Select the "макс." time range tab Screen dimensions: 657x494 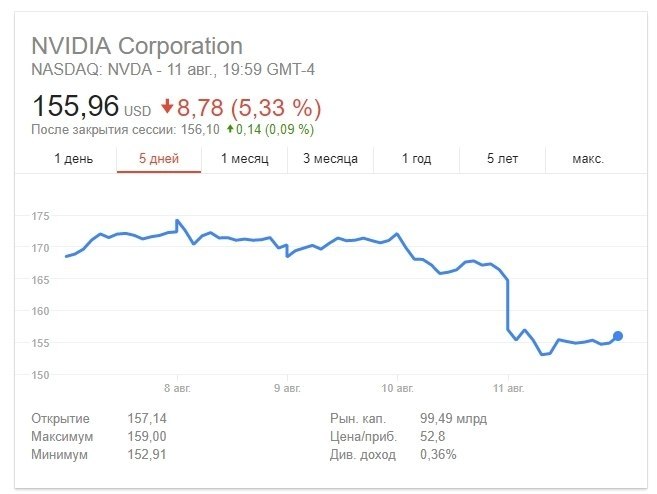point(588,158)
